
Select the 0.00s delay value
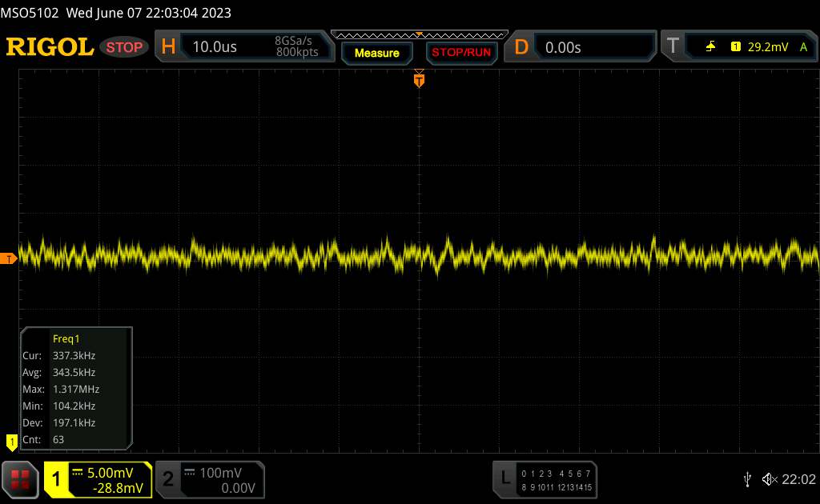coord(563,47)
